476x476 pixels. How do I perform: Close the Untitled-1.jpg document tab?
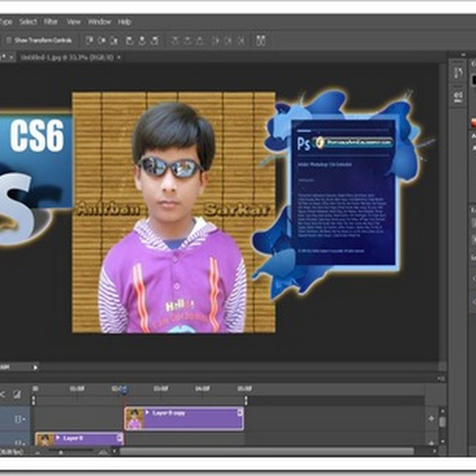[119, 57]
